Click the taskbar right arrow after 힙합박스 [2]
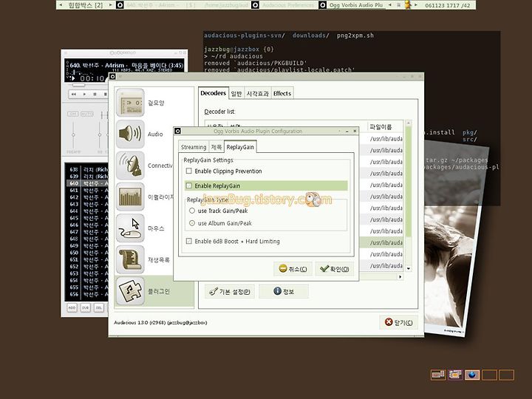 click(110, 4)
